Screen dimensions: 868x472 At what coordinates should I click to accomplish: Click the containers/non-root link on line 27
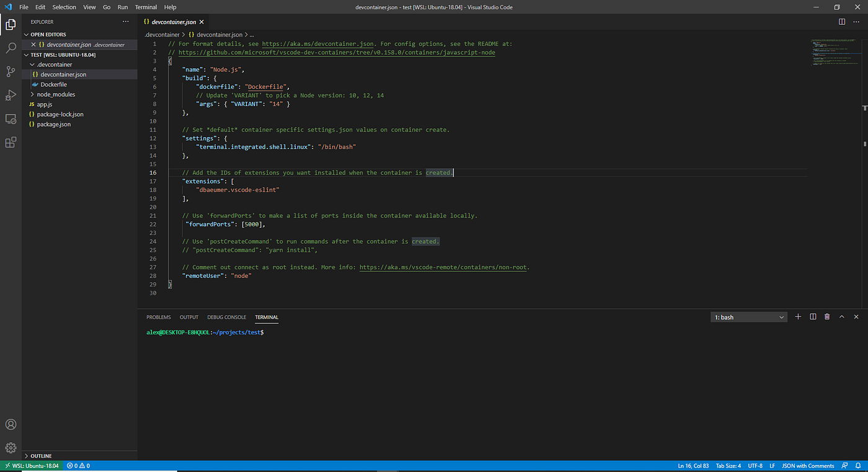tap(443, 267)
